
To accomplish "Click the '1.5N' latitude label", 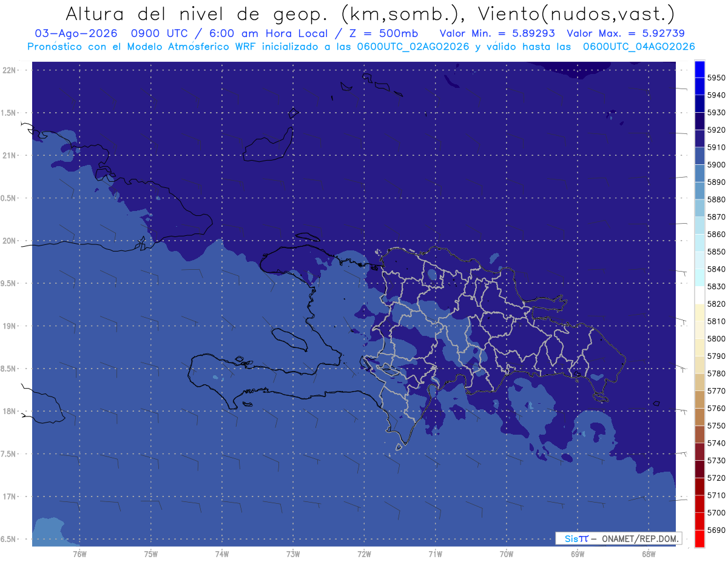I will [9, 113].
